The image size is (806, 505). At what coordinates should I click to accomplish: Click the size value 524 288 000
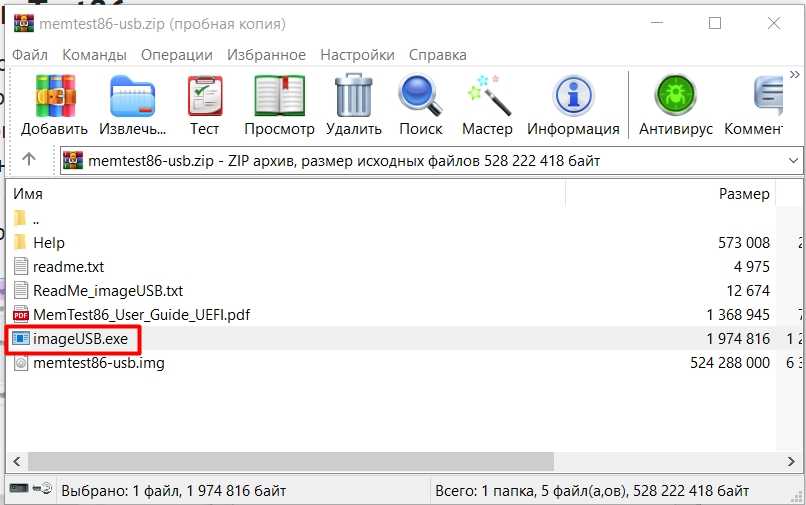(730, 363)
